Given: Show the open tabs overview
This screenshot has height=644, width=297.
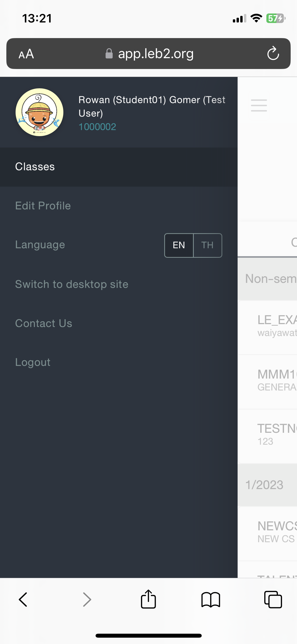Looking at the screenshot, I should tap(273, 599).
